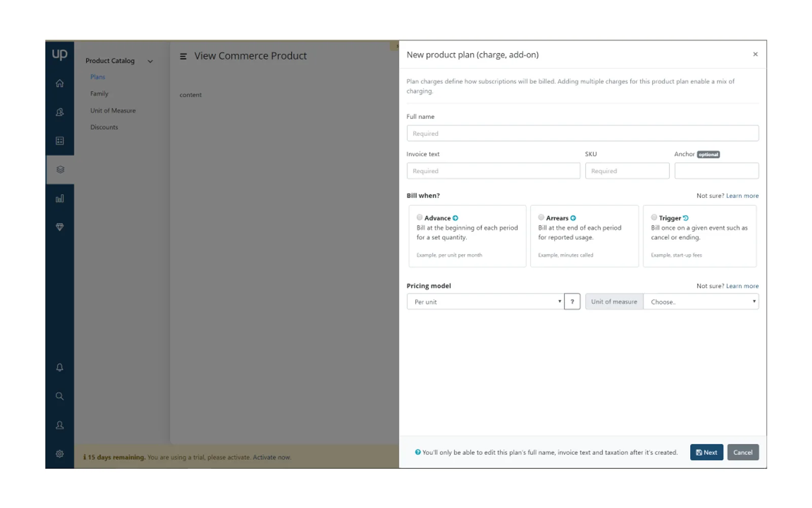Viewport: 812px width, 508px height.
Task: Open the Per unit pricing model dropdown
Action: coord(486,302)
